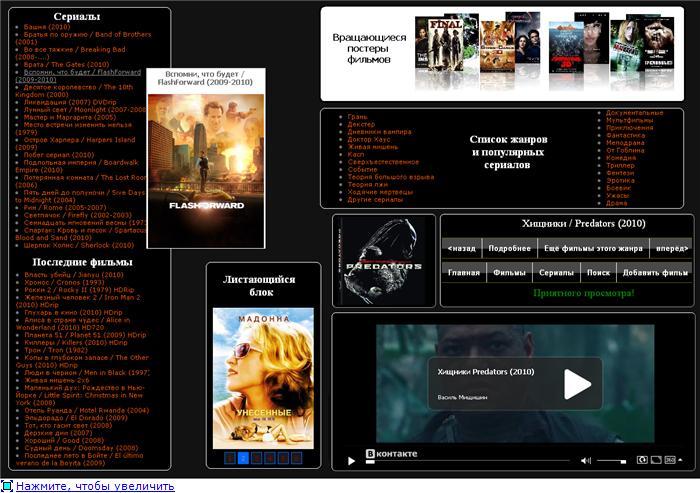The width and height of the screenshot is (700, 493).
Task: Select the last page square under the Madonna poster
Action: (x=296, y=458)
